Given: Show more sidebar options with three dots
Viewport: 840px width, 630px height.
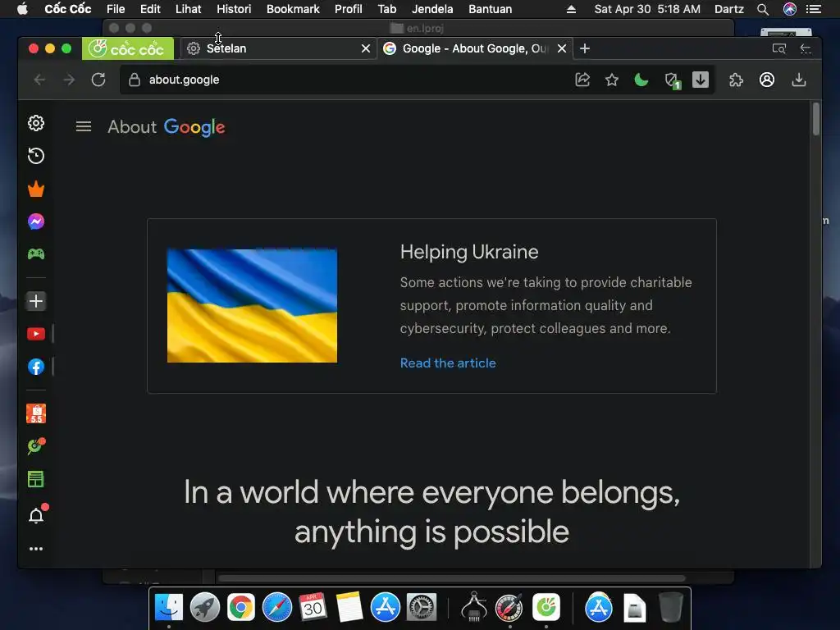Looking at the screenshot, I should coord(36,549).
